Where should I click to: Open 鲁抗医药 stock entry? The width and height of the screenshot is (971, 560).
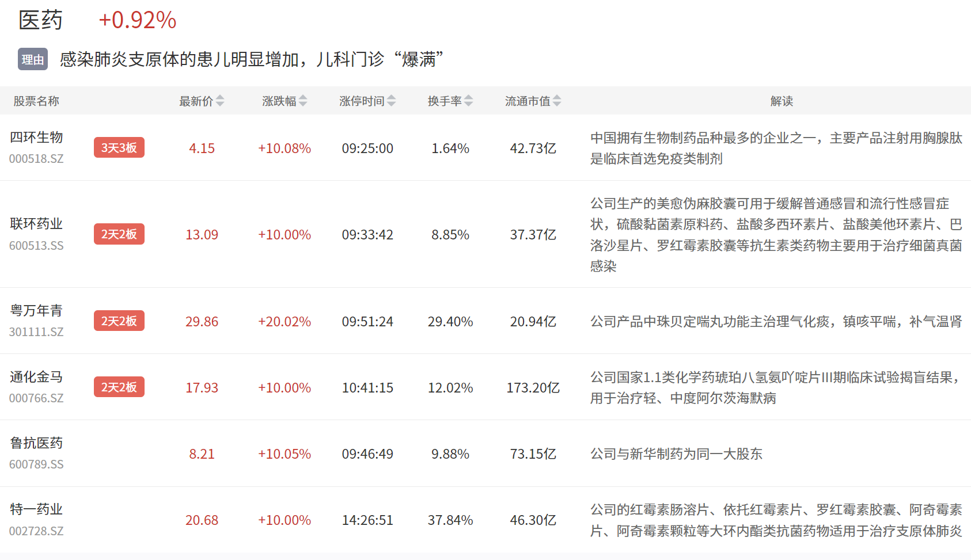tap(36, 443)
